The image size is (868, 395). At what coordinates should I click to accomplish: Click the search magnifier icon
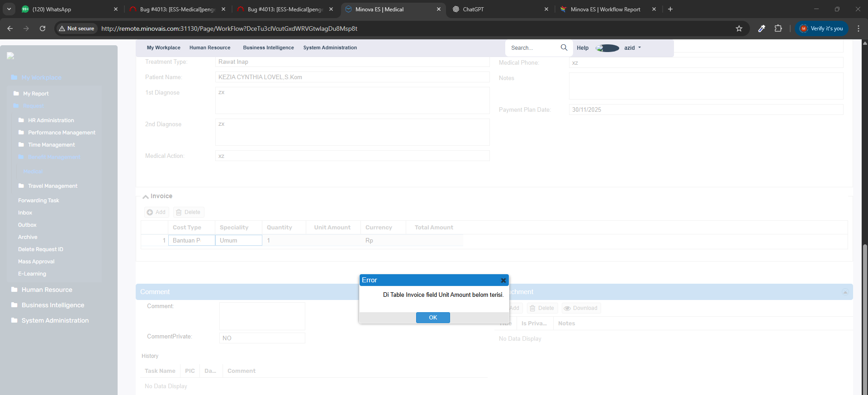tap(564, 48)
